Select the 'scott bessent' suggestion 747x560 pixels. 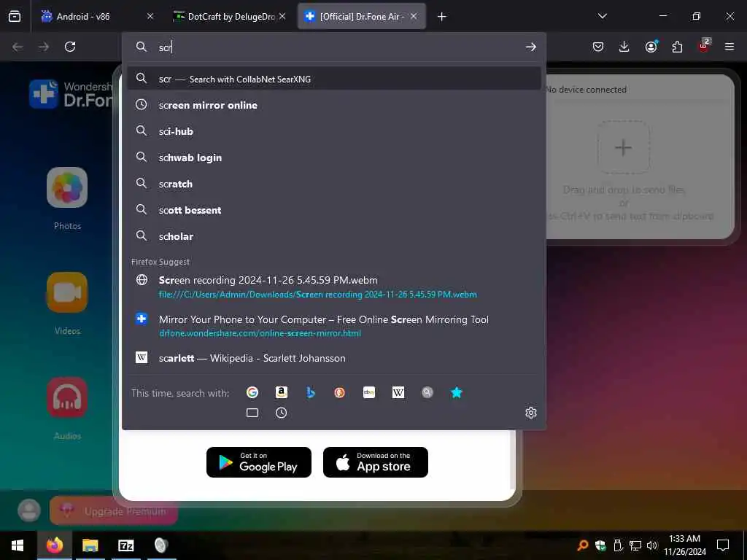334,209
